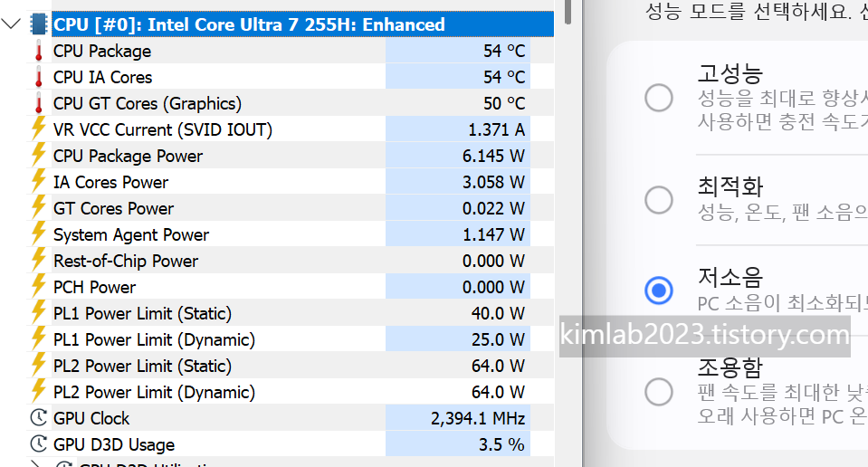
Task: Click clock icon beside GPU D3D Usage
Action: [x=39, y=443]
